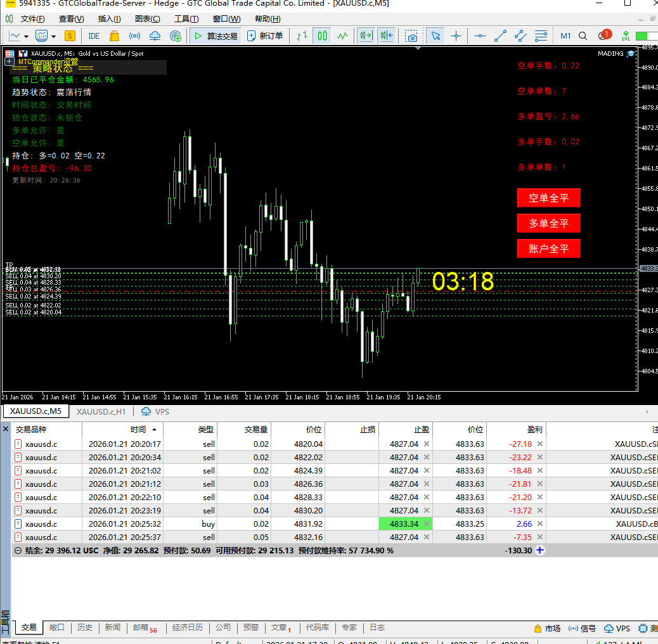Select the crosshair tool
The height and width of the screenshot is (644, 658).
456,36
